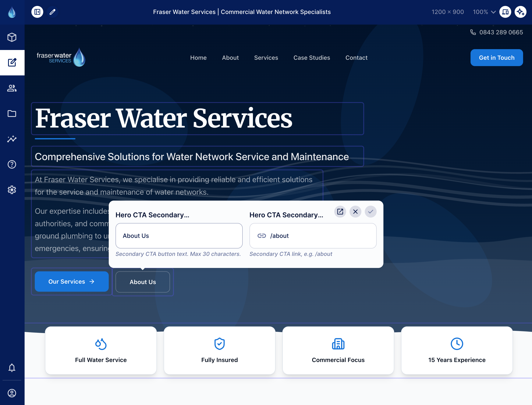Open the analytics chart icon in sidebar

point(12,139)
